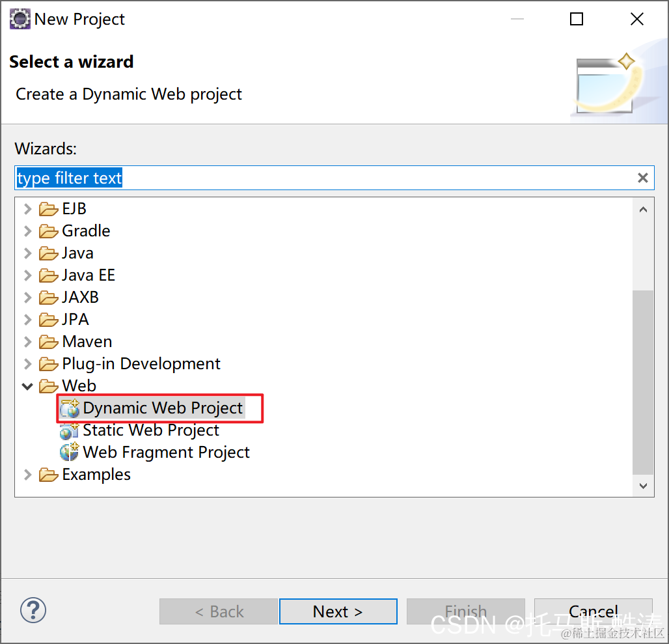Expand the Plug-in Development category
This screenshot has width=669, height=644.
(x=28, y=364)
